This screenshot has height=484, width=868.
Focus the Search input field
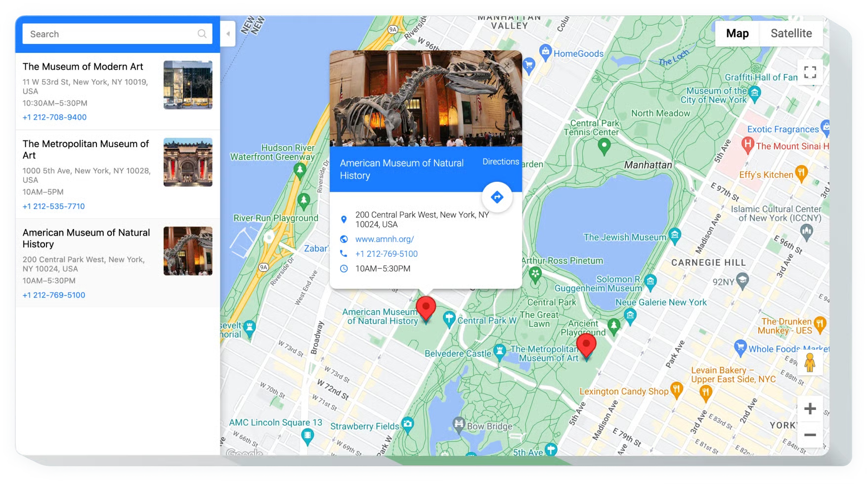click(x=117, y=34)
